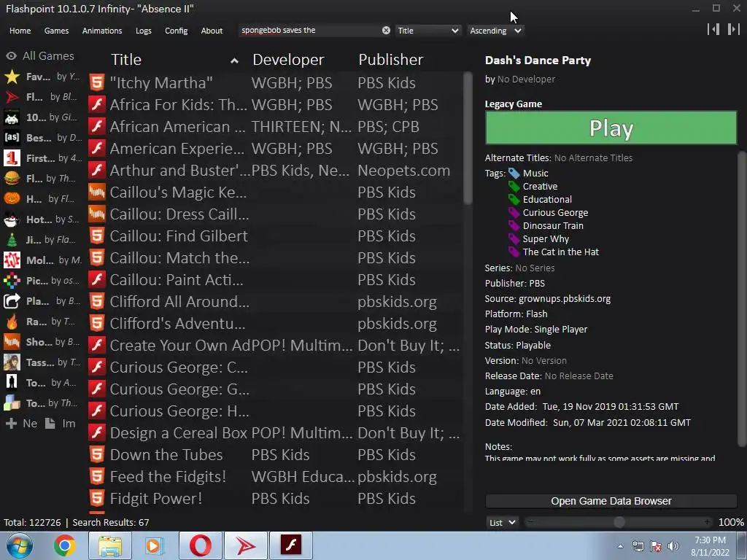Image resolution: width=747 pixels, height=560 pixels.
Task: Open the Title sort-by dropdown
Action: coord(427,31)
